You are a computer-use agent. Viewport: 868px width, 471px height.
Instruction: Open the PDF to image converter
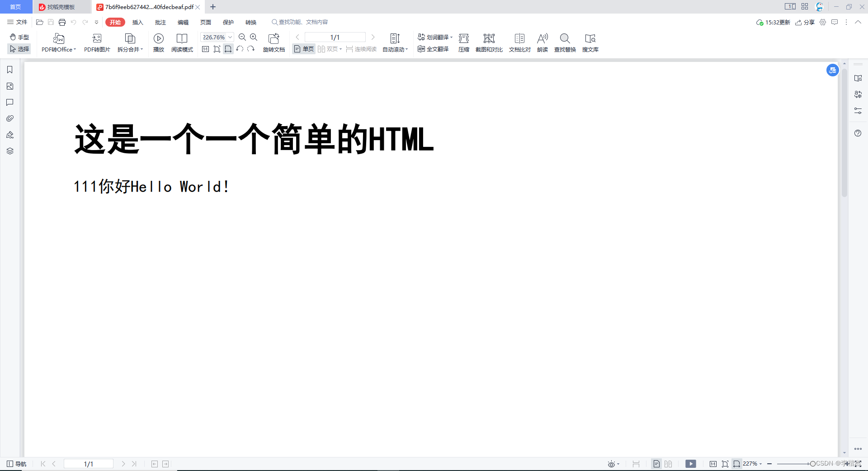[x=97, y=43]
